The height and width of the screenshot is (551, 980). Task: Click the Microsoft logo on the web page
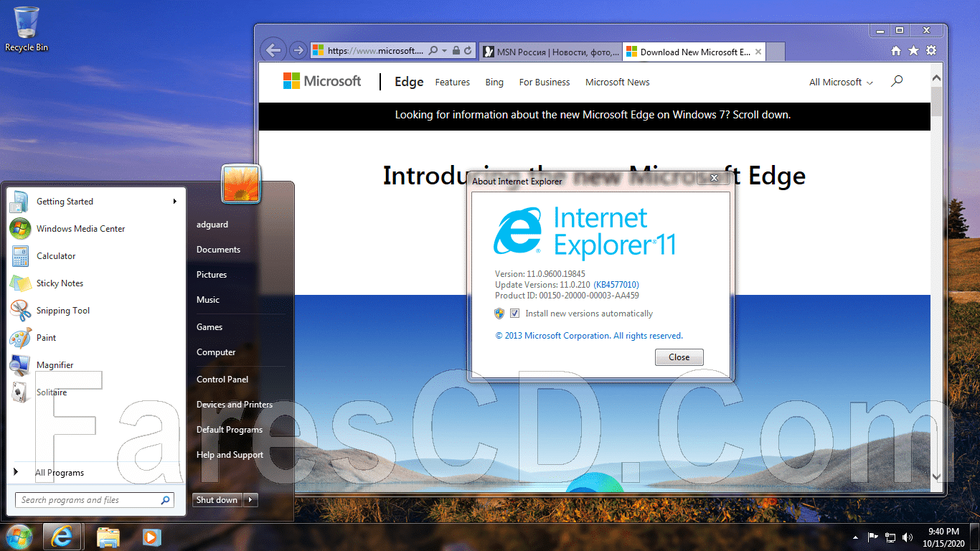click(x=322, y=81)
